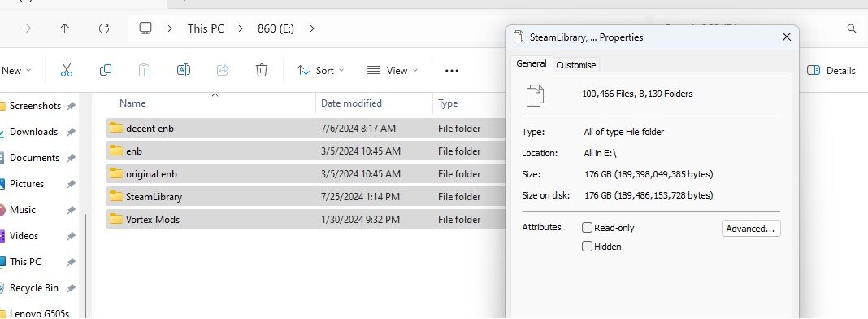The image size is (868, 319).
Task: Go up one folder level arrow
Action: [x=65, y=28]
